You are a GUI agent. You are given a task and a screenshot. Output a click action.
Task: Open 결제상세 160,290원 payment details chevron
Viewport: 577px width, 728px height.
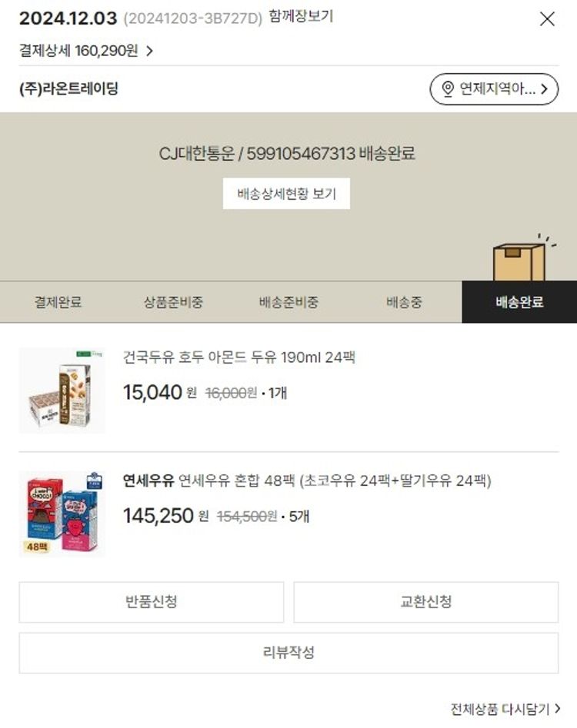point(149,51)
